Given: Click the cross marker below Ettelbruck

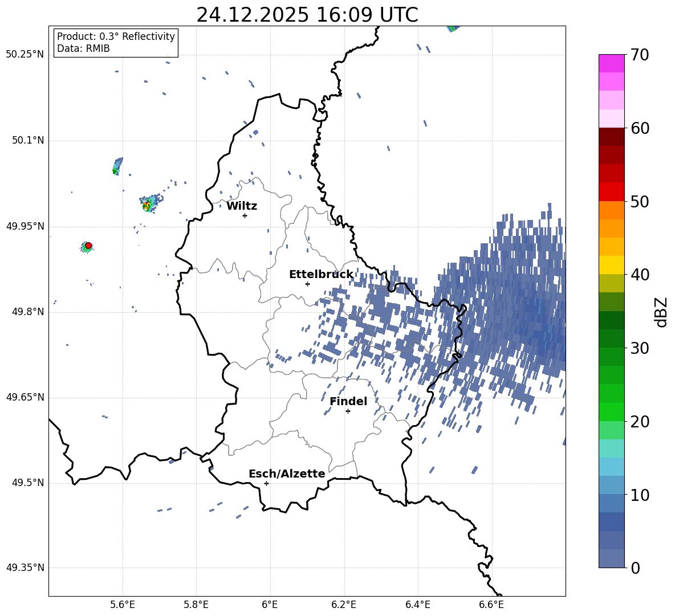Looking at the screenshot, I should pos(307,284).
